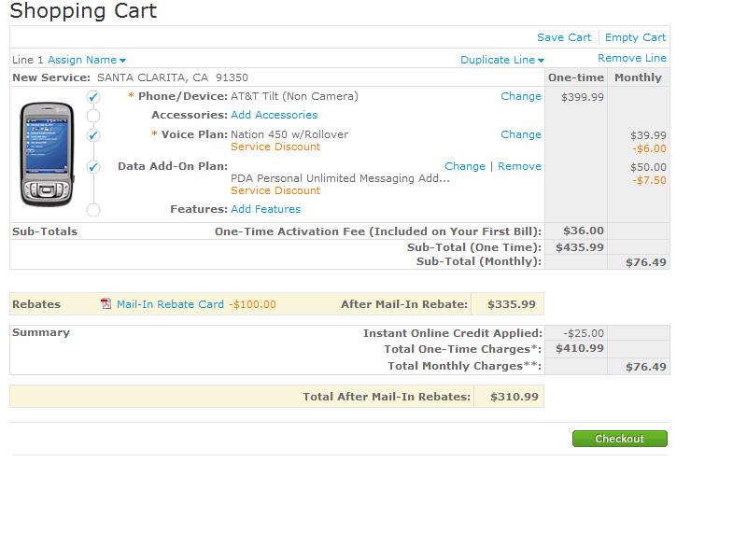The image size is (747, 560).
Task: Open the Add Features link
Action: tap(265, 209)
